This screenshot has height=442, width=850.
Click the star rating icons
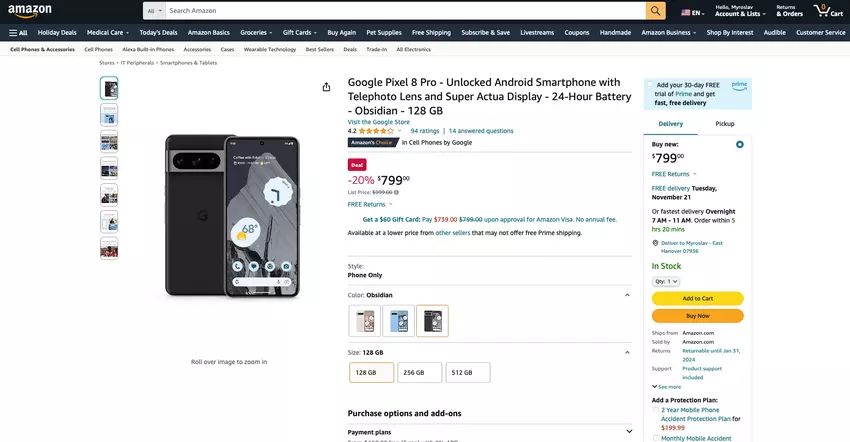point(376,131)
